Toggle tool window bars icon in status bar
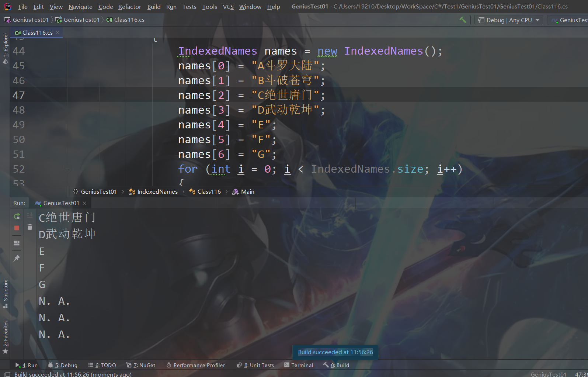 (x=7, y=374)
